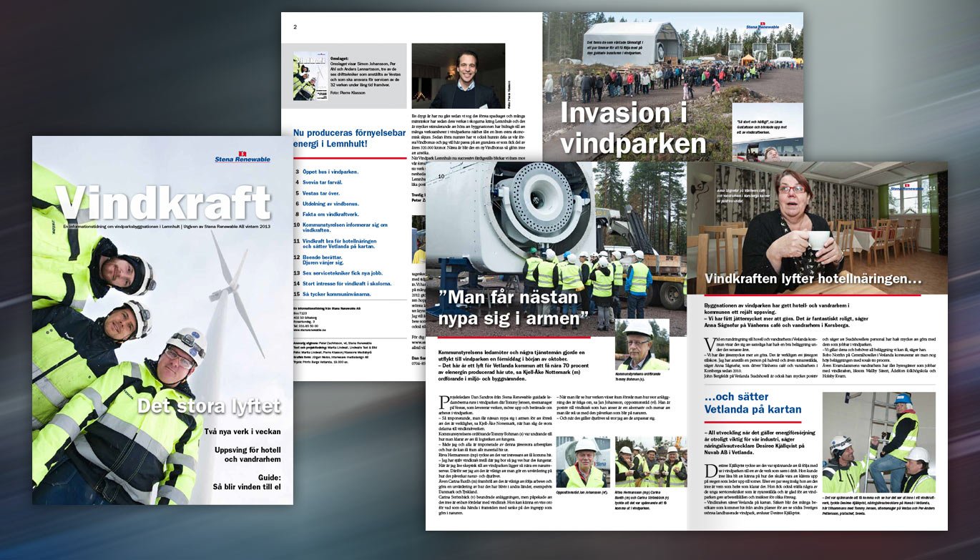Viewport: 980px width, 560px height.
Task: Click the page number '2' on the contents page
Action: 295,27
